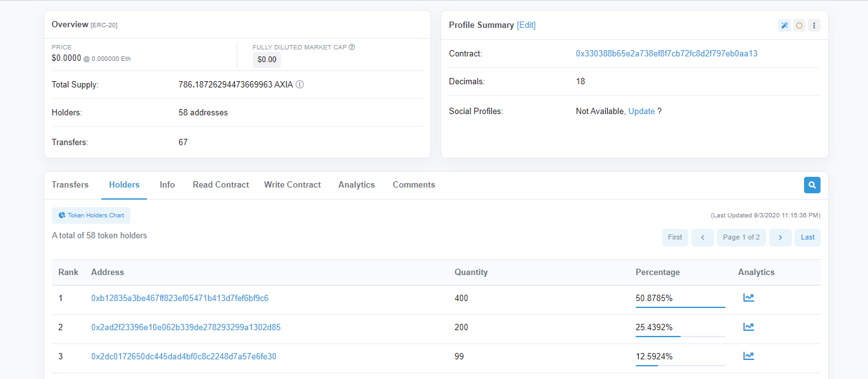The width and height of the screenshot is (868, 379).
Task: Open the Analytics tab
Action: pyautogui.click(x=356, y=185)
